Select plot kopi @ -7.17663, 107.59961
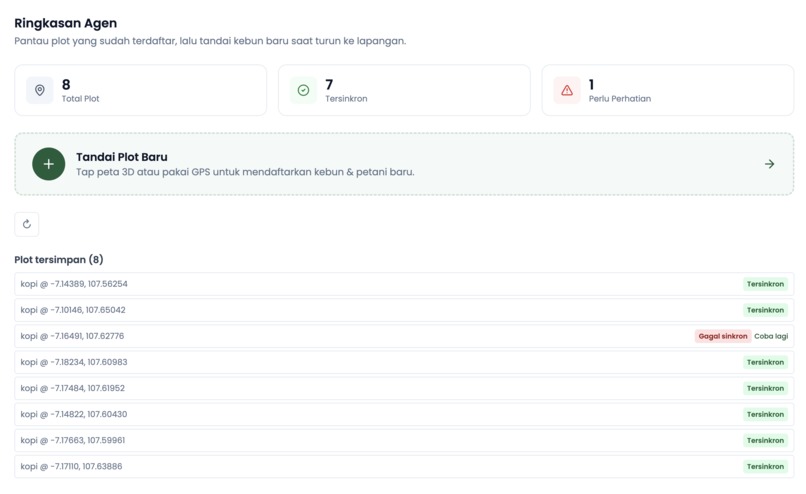The height and width of the screenshot is (494, 806). click(x=404, y=441)
